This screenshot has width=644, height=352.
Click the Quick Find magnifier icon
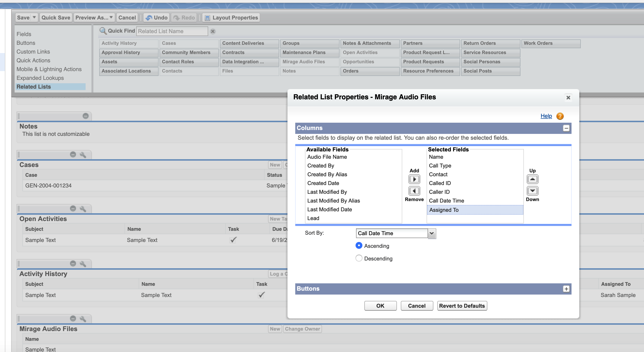click(x=103, y=31)
